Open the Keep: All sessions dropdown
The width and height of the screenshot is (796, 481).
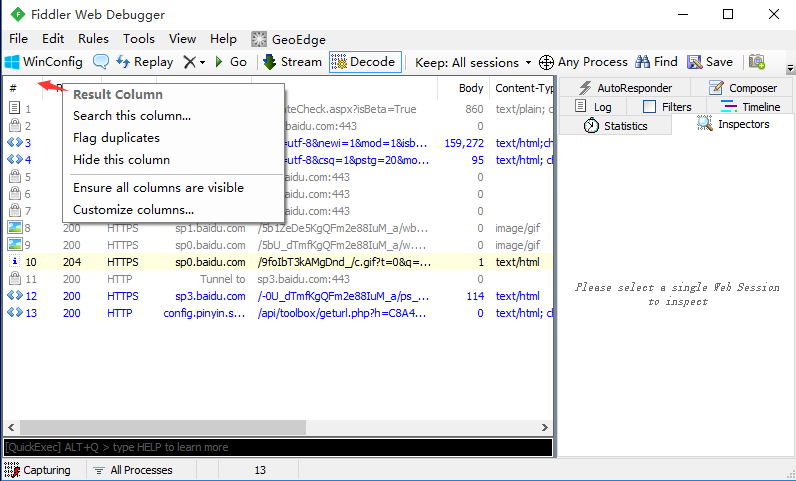click(x=473, y=62)
